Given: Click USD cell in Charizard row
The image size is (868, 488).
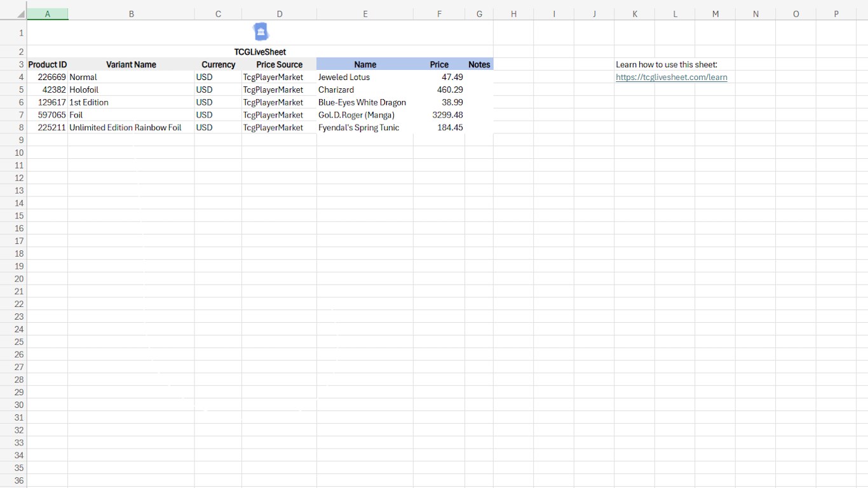Looking at the screenshot, I should point(218,90).
